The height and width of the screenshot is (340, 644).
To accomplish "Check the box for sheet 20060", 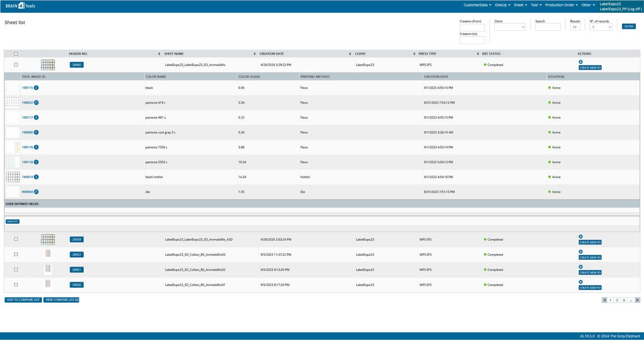I will [16, 65].
